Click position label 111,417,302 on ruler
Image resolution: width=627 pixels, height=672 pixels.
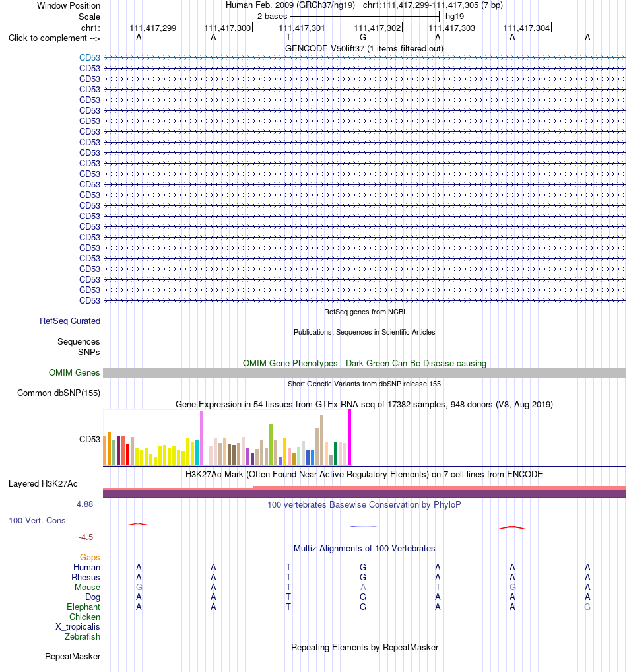coord(378,28)
